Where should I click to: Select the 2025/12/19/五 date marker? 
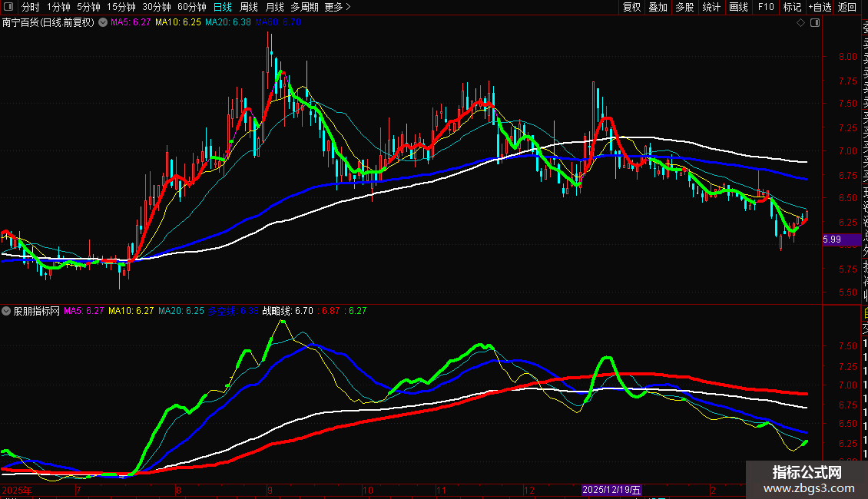pyautogui.click(x=611, y=490)
